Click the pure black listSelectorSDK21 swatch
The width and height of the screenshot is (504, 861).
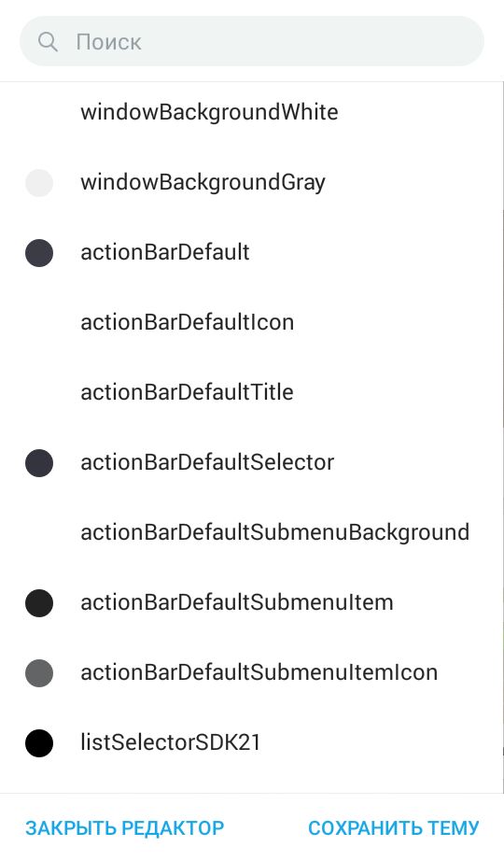click(x=39, y=743)
